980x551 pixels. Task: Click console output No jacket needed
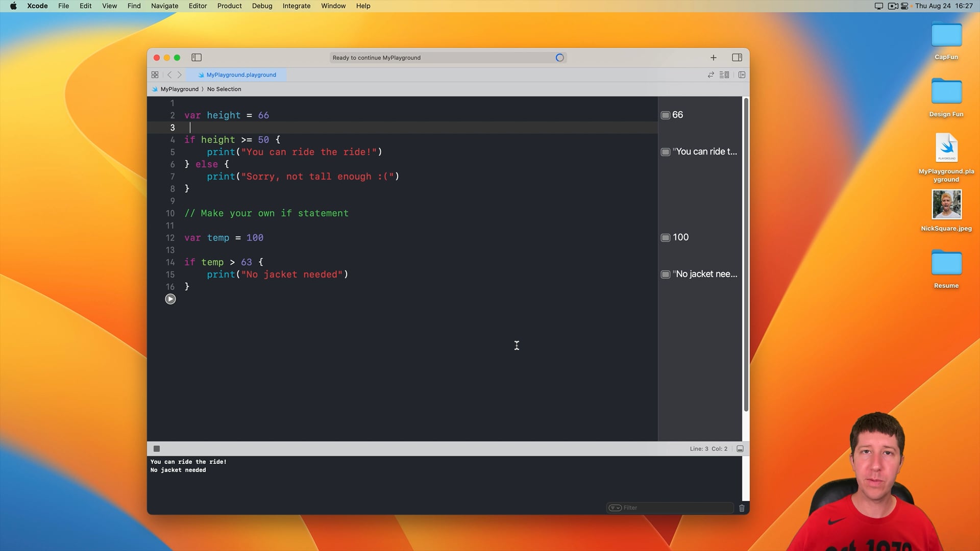pyautogui.click(x=178, y=470)
